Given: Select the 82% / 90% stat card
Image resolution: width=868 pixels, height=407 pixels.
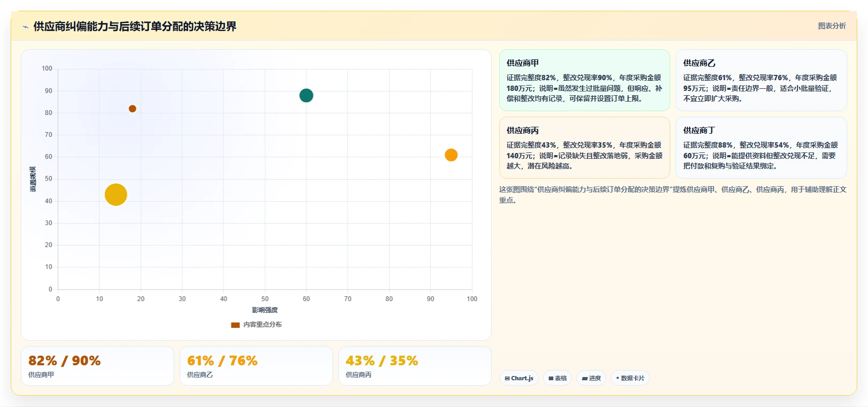Looking at the screenshot, I should tap(97, 366).
